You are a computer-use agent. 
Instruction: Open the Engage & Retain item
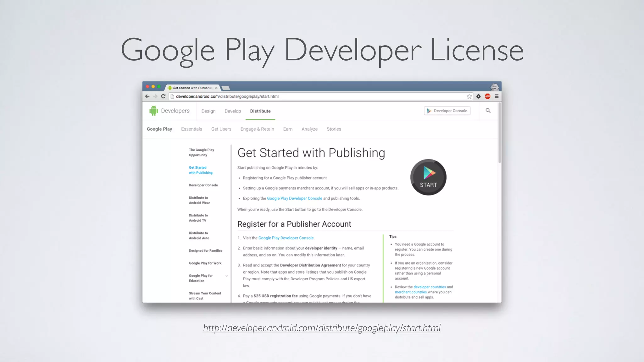[257, 129]
